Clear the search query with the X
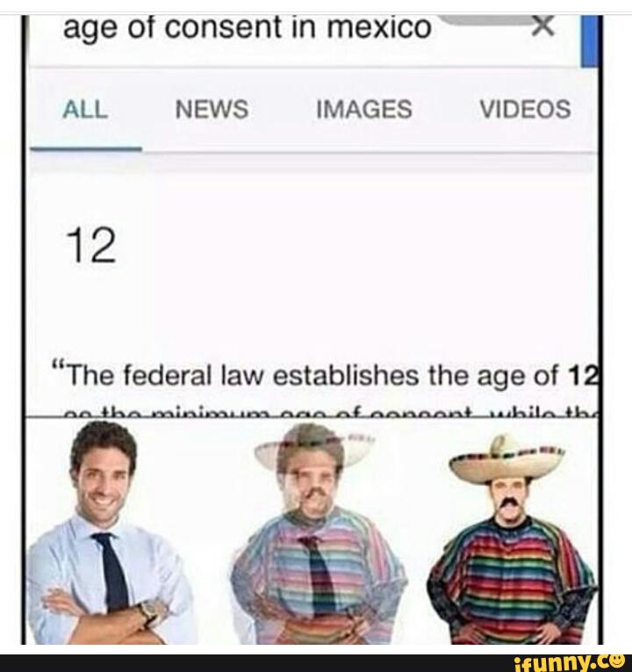Screen dimensions: 632x672 [542, 26]
